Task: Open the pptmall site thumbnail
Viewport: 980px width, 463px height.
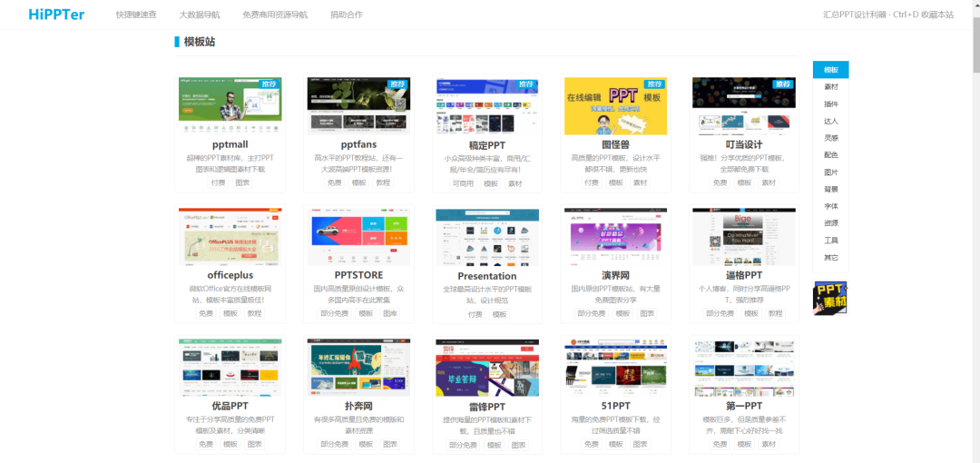Action: click(x=230, y=105)
